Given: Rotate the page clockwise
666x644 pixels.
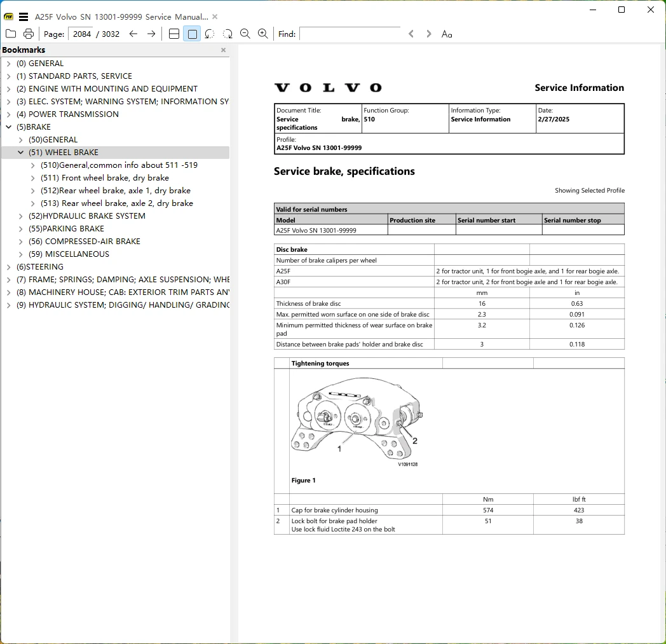Looking at the screenshot, I should pos(228,34).
